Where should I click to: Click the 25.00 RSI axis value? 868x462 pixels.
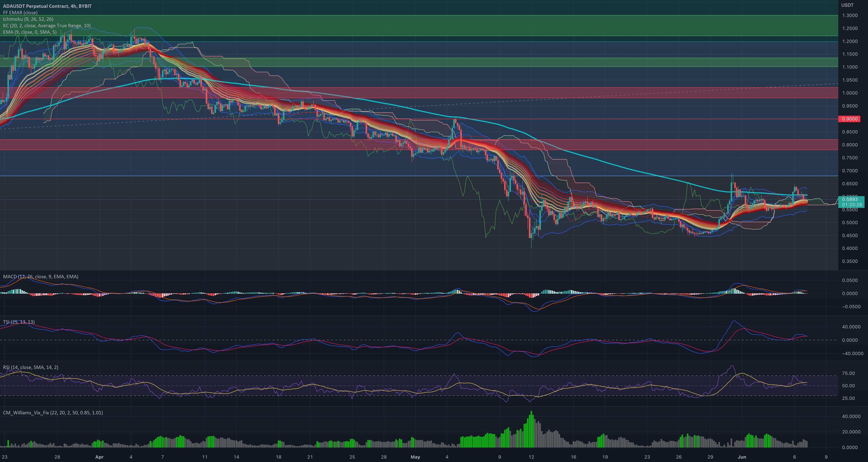[x=848, y=398]
